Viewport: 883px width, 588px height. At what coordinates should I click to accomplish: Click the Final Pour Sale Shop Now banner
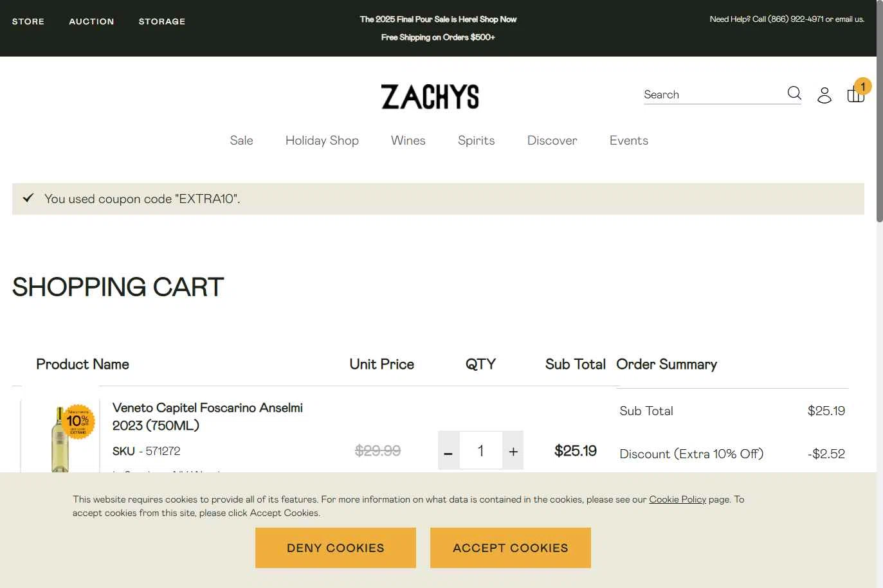(438, 19)
